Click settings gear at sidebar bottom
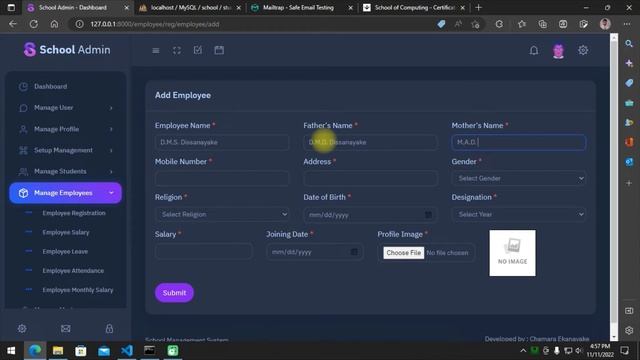The height and width of the screenshot is (360, 640). pyautogui.click(x=22, y=329)
